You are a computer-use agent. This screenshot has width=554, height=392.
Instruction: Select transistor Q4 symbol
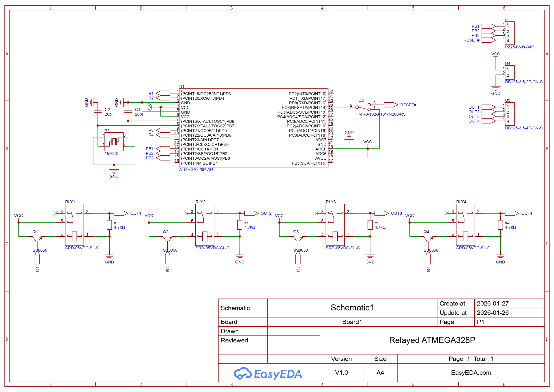(x=428, y=238)
